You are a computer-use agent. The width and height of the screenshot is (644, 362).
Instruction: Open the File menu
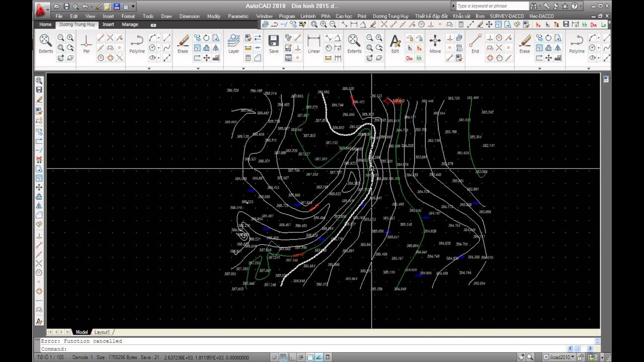[59, 16]
